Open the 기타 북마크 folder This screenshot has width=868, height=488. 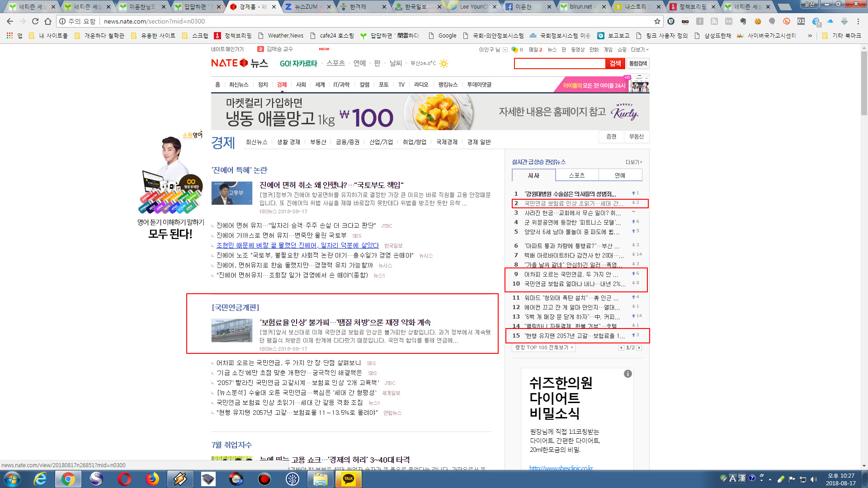pyautogui.click(x=841, y=35)
